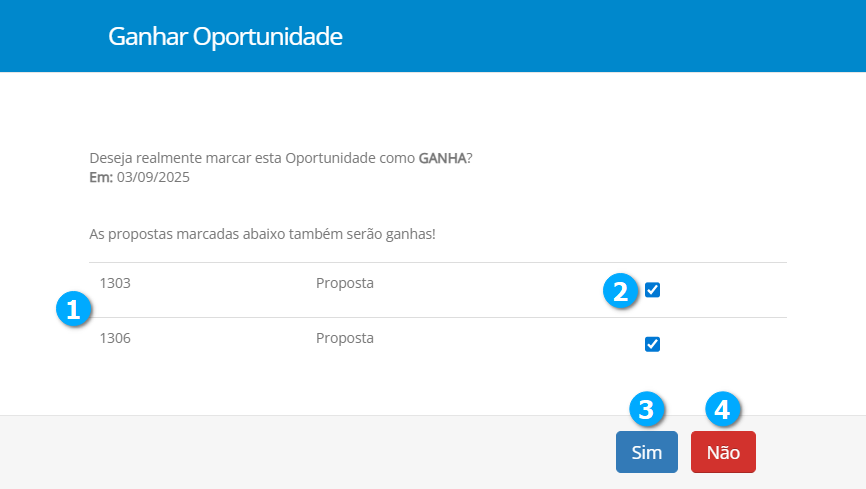
Task: Uncheck the checkbox for proposal 1303
Action: coord(653,290)
